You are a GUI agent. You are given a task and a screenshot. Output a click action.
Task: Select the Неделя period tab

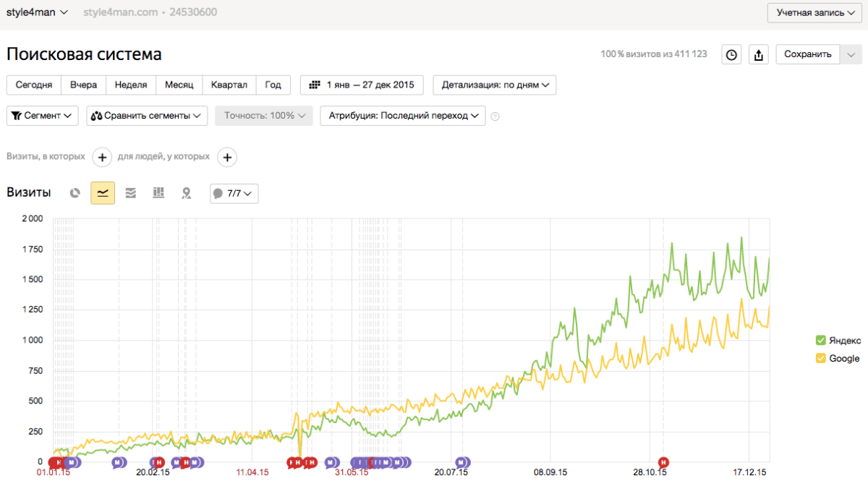pyautogui.click(x=131, y=85)
